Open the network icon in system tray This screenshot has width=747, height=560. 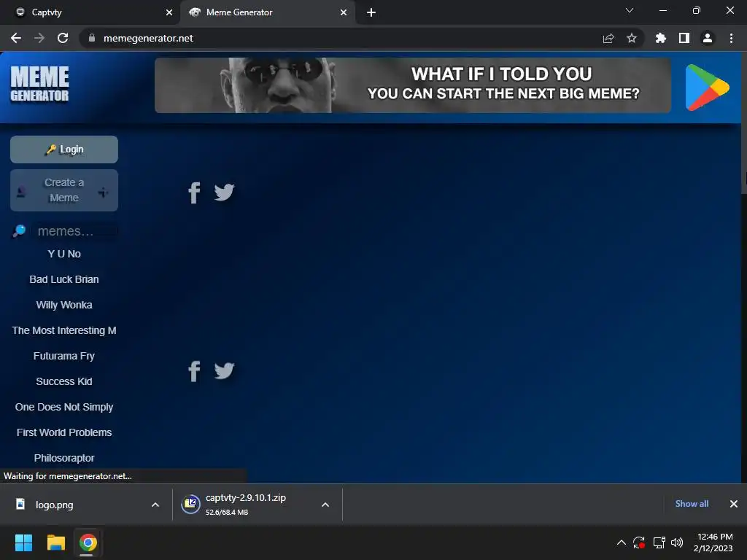(659, 542)
